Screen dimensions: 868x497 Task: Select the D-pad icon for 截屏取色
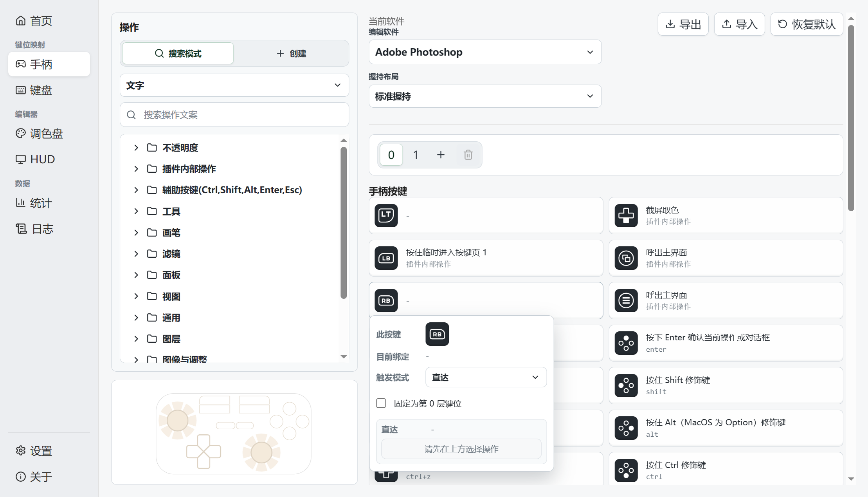626,215
